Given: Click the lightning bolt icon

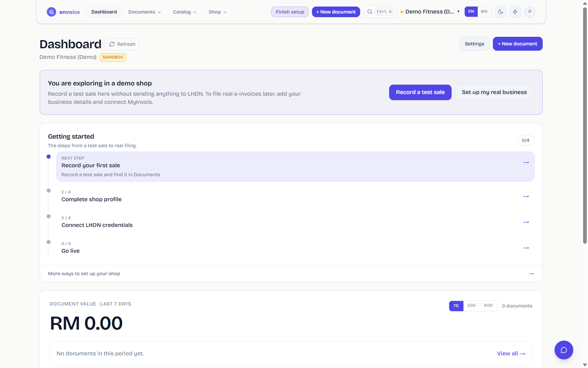Looking at the screenshot, I should coord(515,12).
